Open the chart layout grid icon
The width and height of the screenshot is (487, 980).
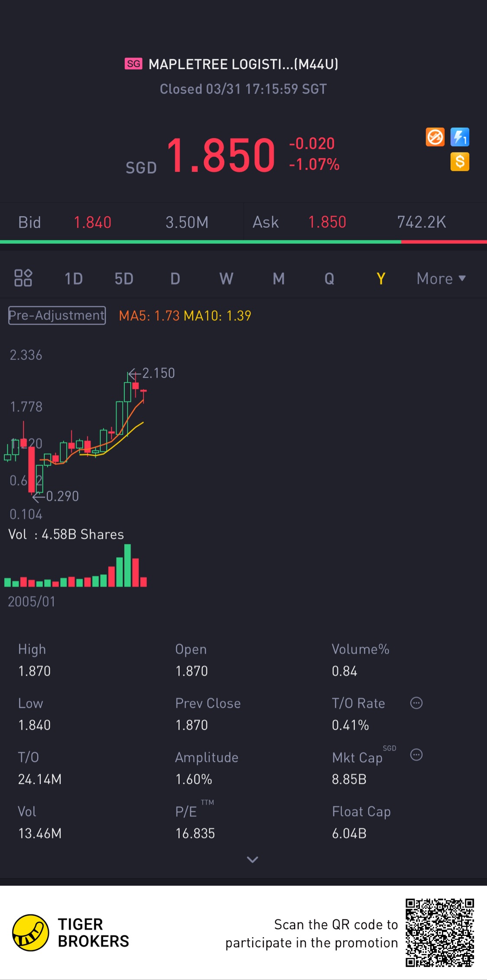pyautogui.click(x=23, y=278)
